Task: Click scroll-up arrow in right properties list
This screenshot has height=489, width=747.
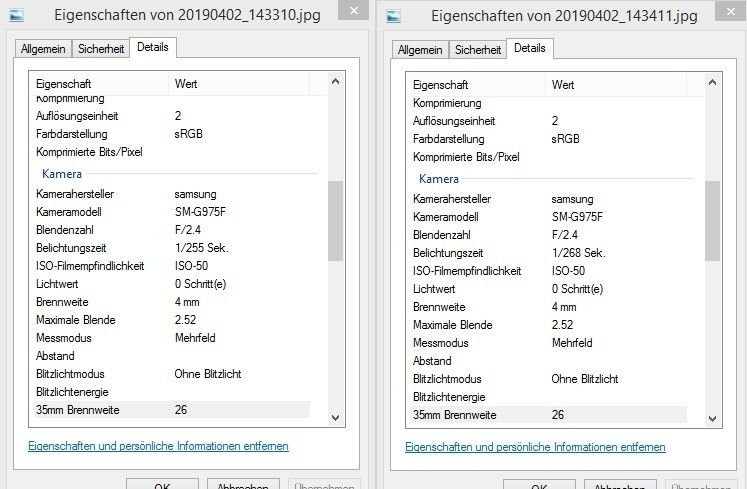Action: (x=713, y=82)
